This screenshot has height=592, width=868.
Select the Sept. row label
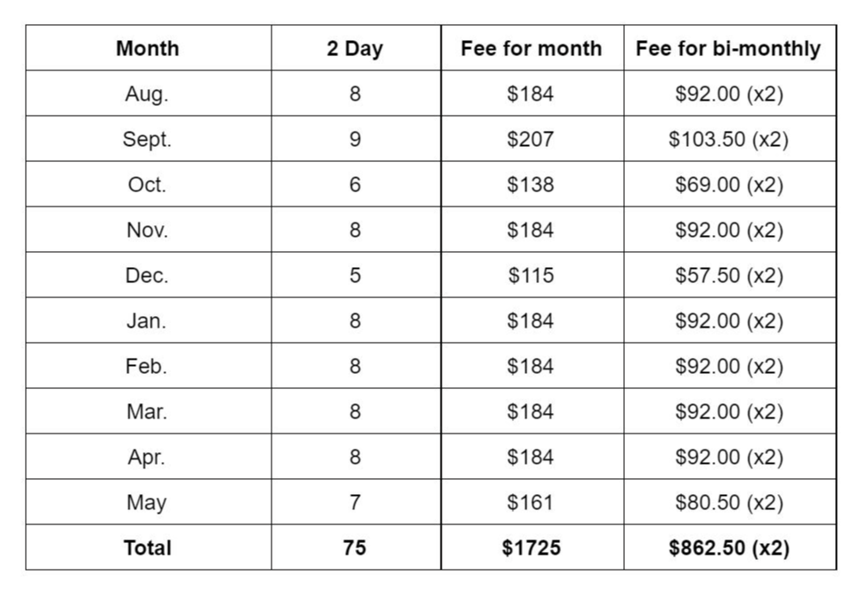(147, 139)
